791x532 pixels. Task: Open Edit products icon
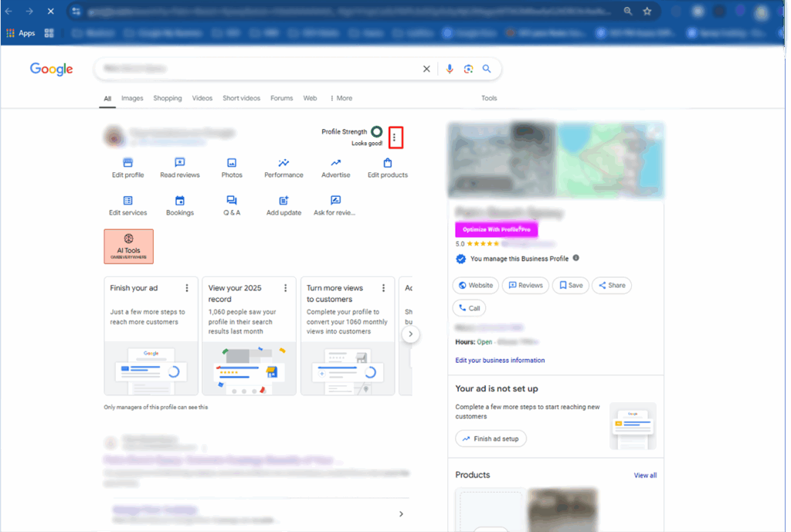[388, 163]
